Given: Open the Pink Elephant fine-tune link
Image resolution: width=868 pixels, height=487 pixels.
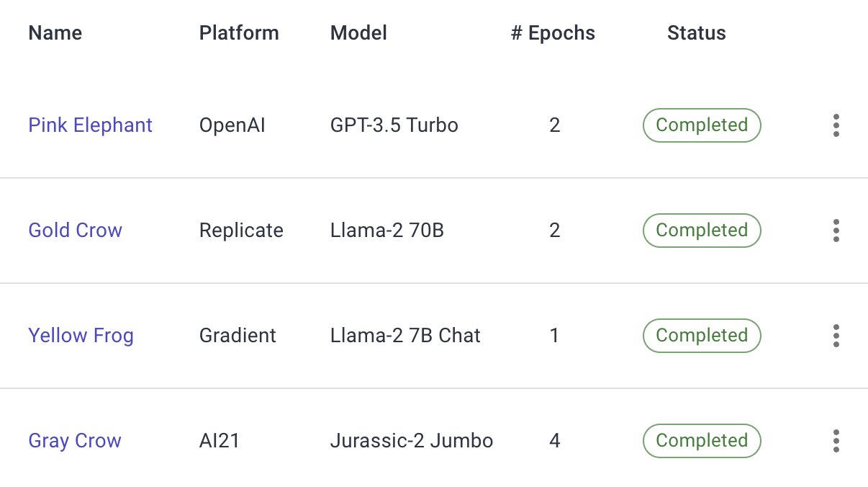Looking at the screenshot, I should click(x=90, y=125).
